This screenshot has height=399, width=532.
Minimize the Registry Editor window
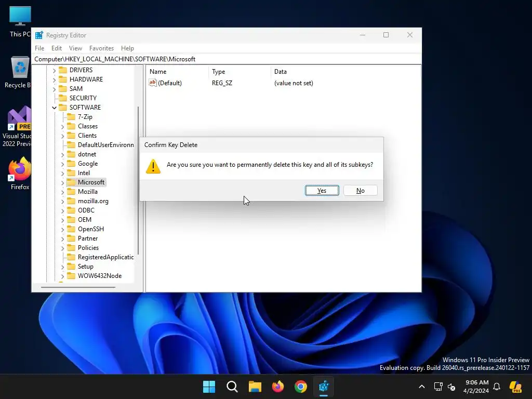pyautogui.click(x=362, y=35)
